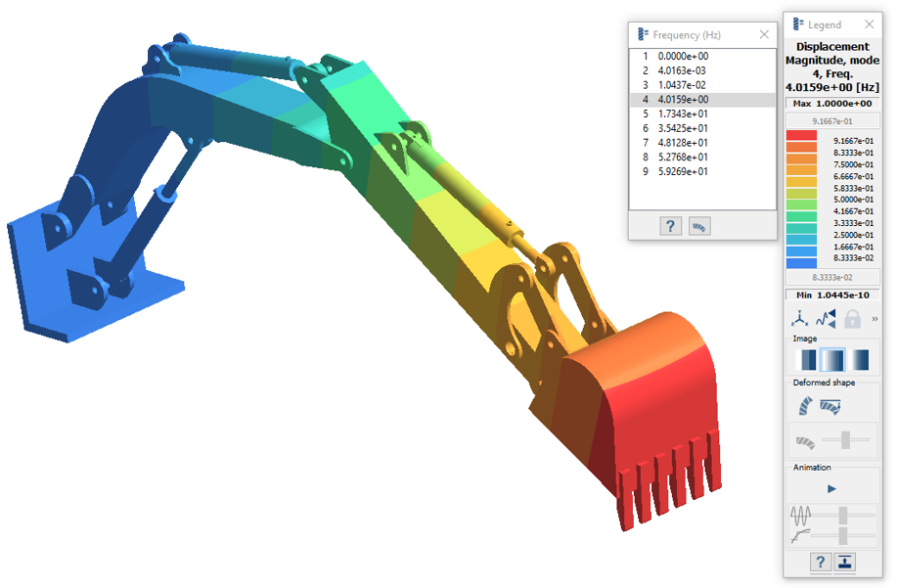Click the red legend color swatch
898x588 pixels.
tap(802, 137)
